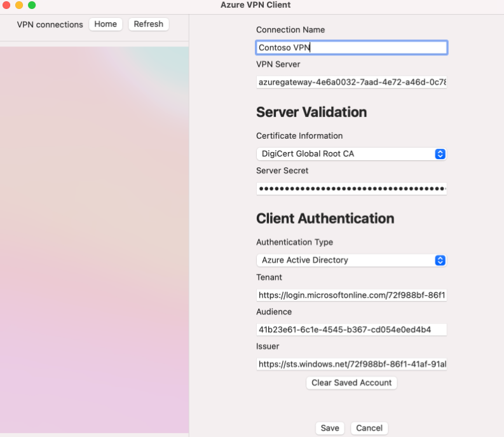Click the Audience label
504x437 pixels.
pos(274,312)
